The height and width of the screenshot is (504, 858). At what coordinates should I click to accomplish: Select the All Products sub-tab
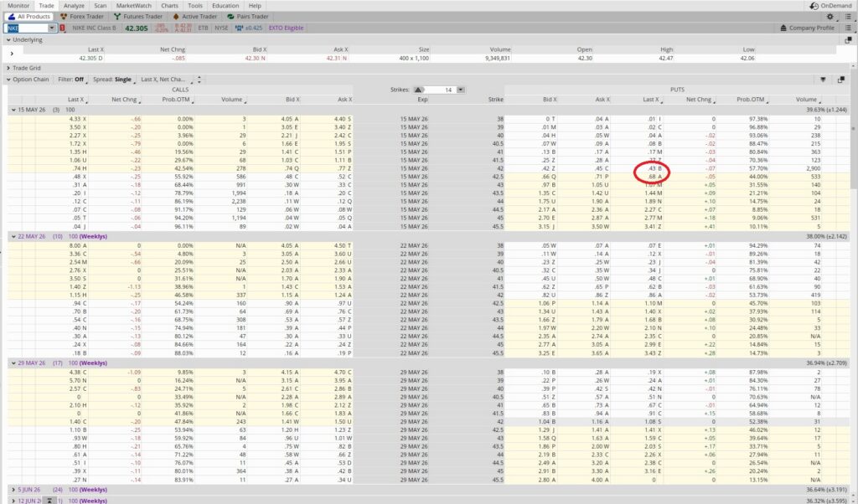click(28, 17)
